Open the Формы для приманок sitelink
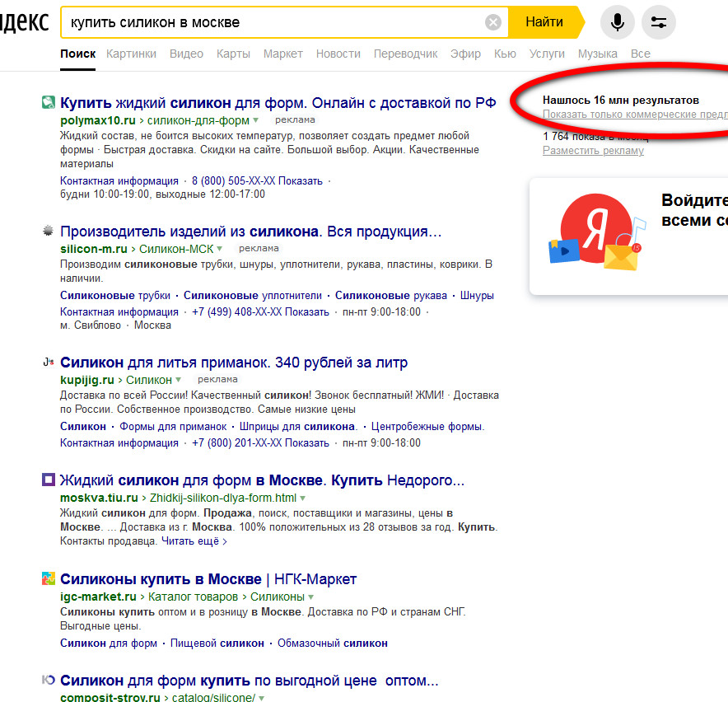Screen dimensions: 728x702 coord(173,427)
